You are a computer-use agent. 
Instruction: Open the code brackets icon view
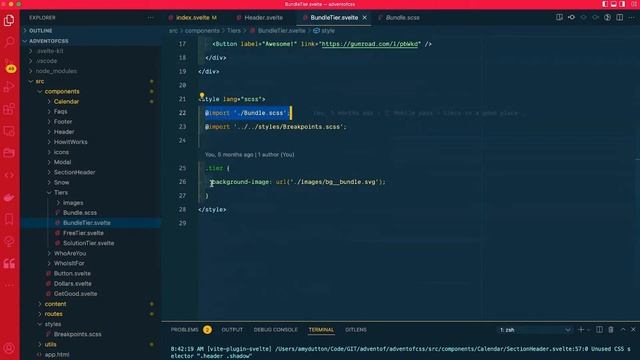point(9,175)
